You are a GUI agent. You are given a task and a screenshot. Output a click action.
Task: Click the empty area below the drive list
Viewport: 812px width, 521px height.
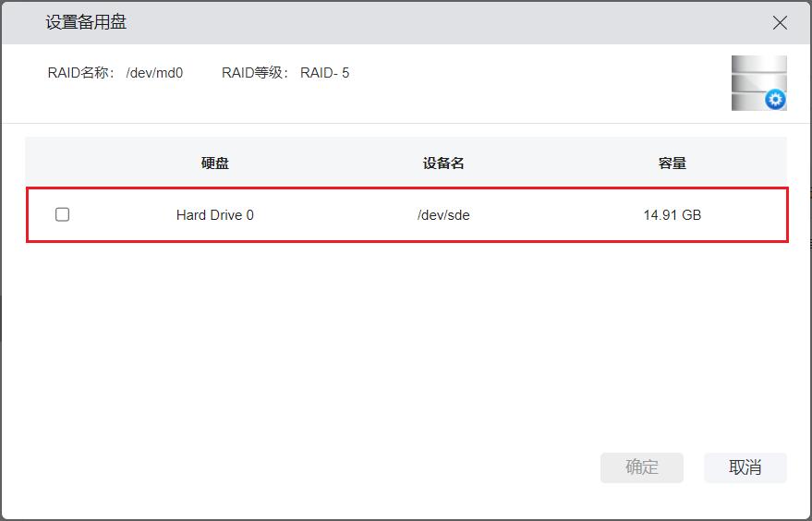[x=406, y=342]
